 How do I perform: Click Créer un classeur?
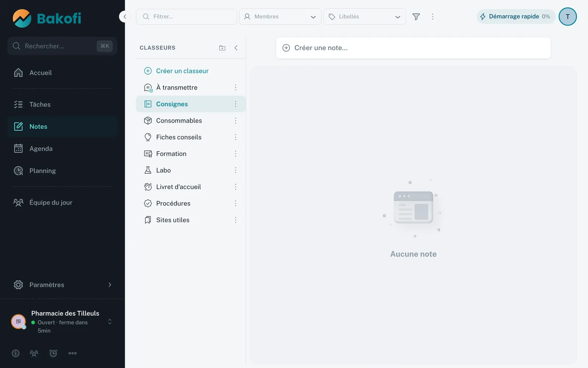[x=176, y=71]
